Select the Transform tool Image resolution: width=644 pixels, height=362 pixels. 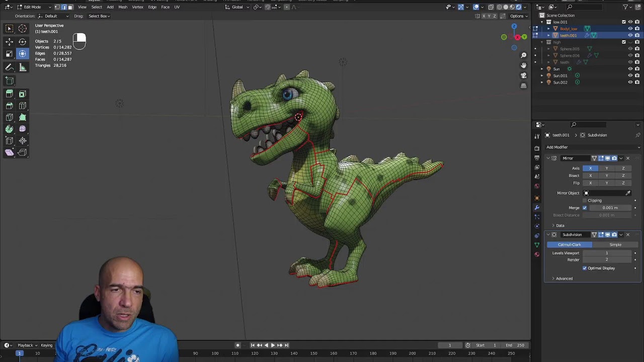[23, 54]
